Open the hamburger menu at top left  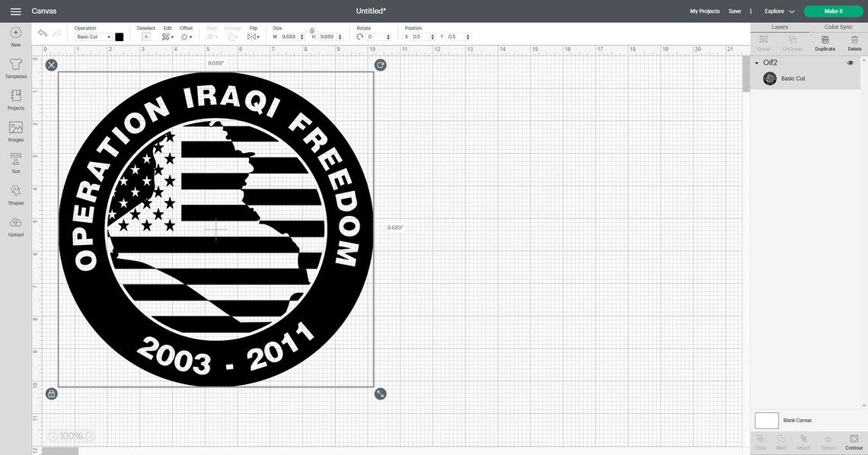tap(15, 11)
